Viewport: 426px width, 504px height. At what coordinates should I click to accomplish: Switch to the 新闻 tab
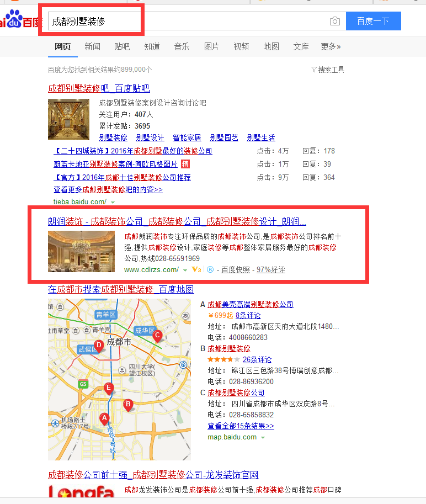[93, 46]
